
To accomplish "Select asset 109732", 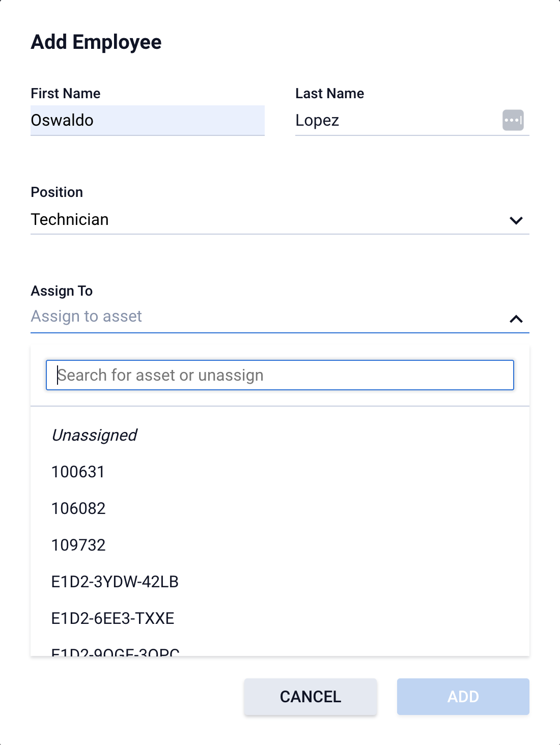I will pos(78,545).
